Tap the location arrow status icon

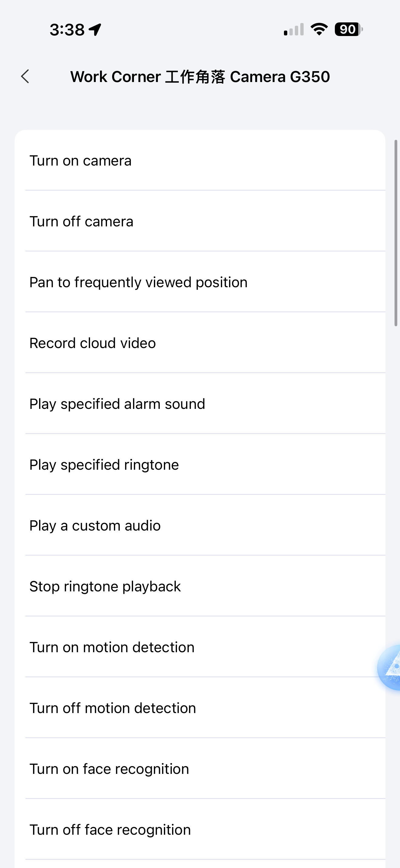[95, 30]
